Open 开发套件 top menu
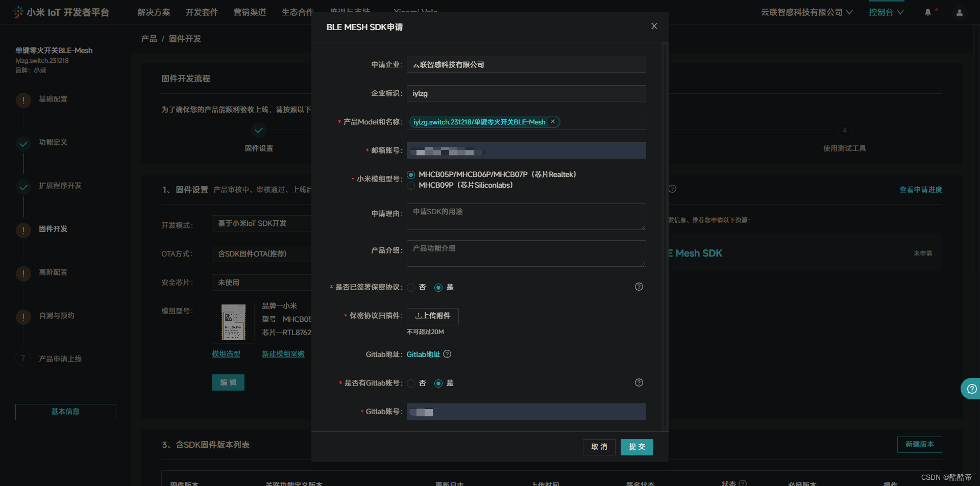Screen dimensions: 980x486 tap(202, 12)
